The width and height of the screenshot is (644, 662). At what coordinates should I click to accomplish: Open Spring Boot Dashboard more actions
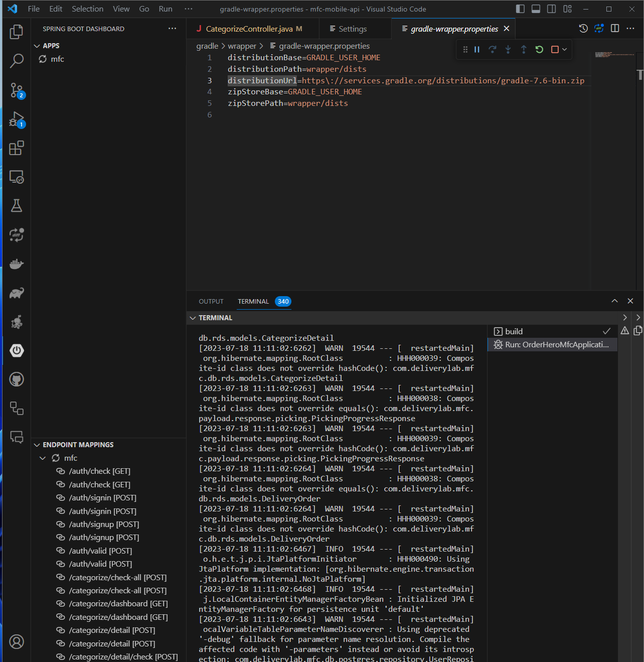[173, 29]
